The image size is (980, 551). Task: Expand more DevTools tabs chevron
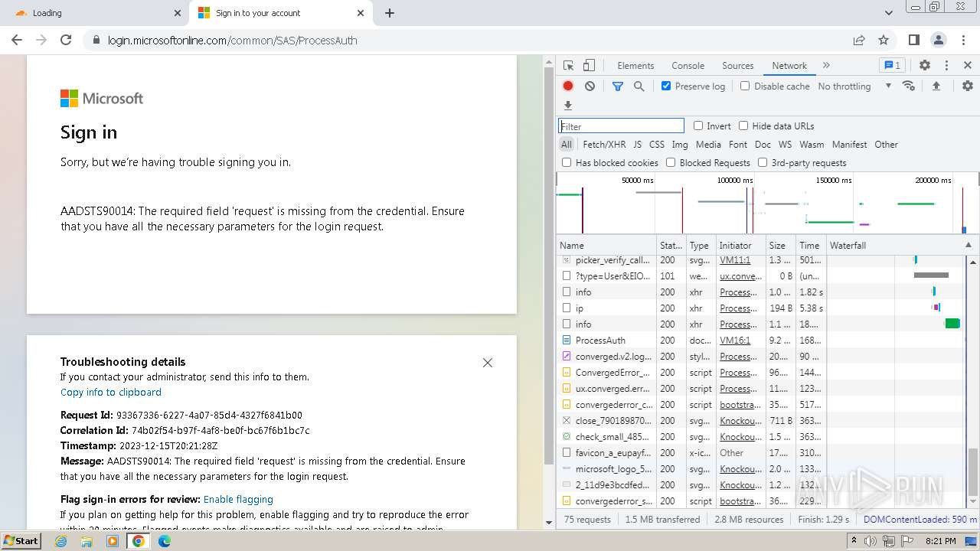click(x=826, y=66)
